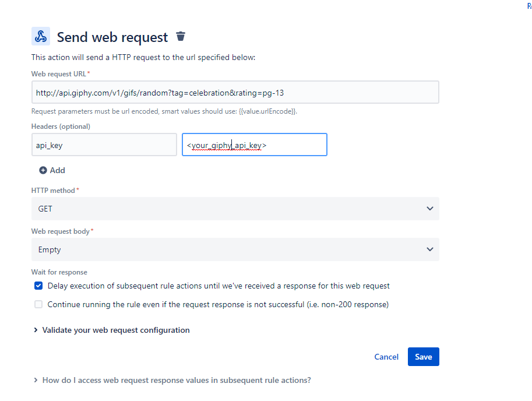532x401 pixels.
Task: Click the HTTP method dropdown chevron arrow
Action: click(x=430, y=209)
